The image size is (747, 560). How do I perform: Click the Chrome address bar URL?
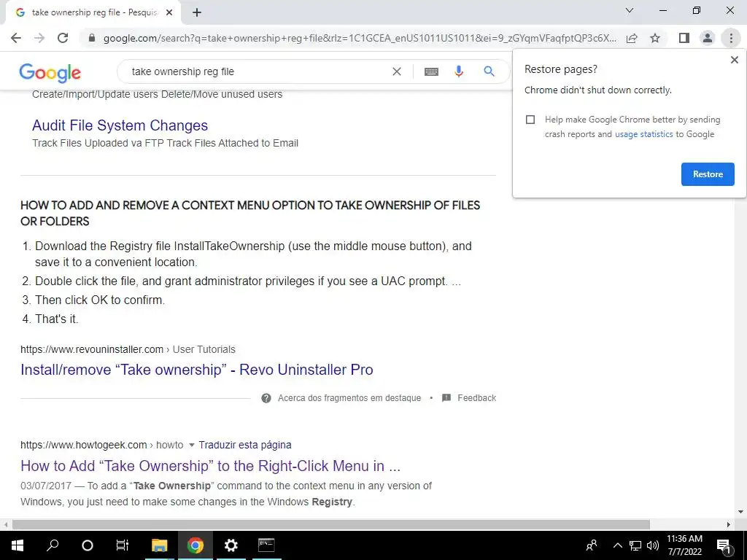click(x=360, y=38)
